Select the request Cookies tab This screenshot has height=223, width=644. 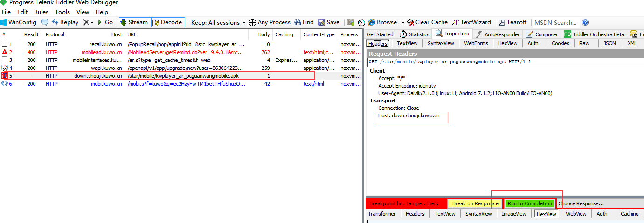point(560,43)
